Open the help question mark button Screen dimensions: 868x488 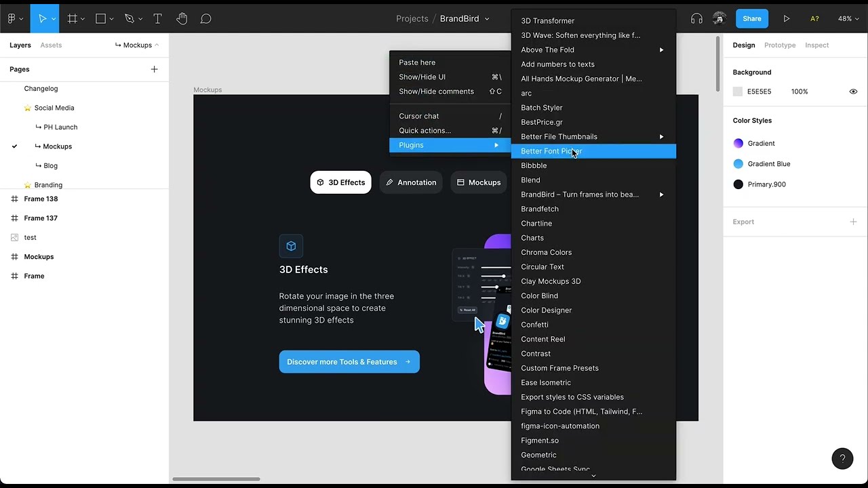tap(842, 459)
